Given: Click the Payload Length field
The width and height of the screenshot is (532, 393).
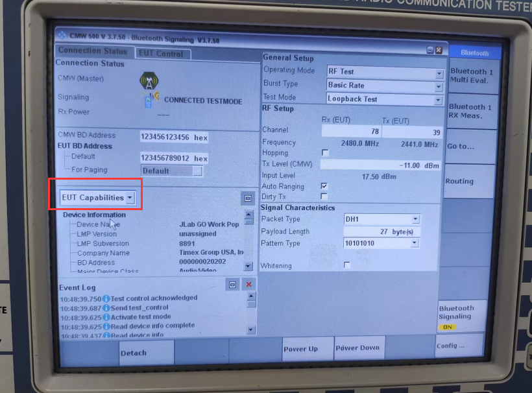Looking at the screenshot, I should click(x=382, y=232).
